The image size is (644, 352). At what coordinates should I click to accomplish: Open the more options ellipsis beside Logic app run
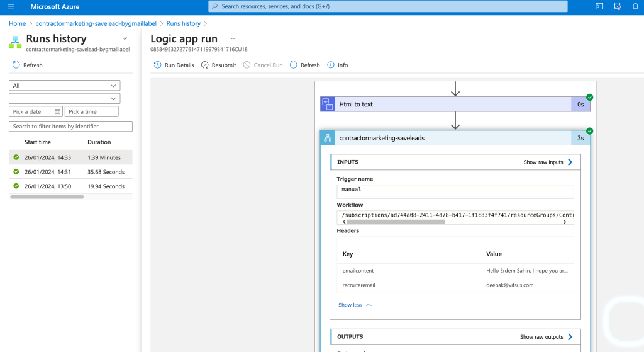coord(232,38)
